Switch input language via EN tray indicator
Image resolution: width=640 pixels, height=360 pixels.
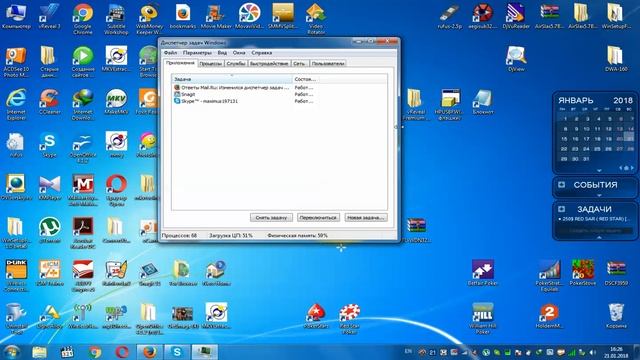click(x=408, y=351)
